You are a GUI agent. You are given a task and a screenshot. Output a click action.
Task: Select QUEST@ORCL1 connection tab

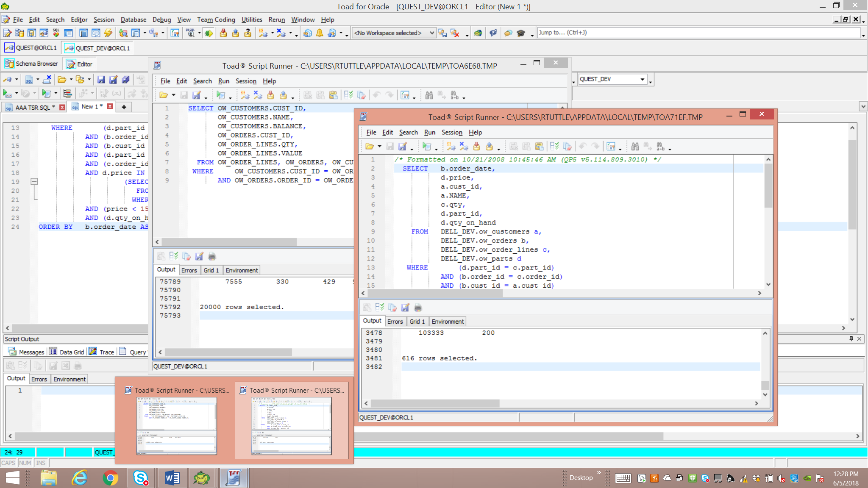[x=31, y=48]
